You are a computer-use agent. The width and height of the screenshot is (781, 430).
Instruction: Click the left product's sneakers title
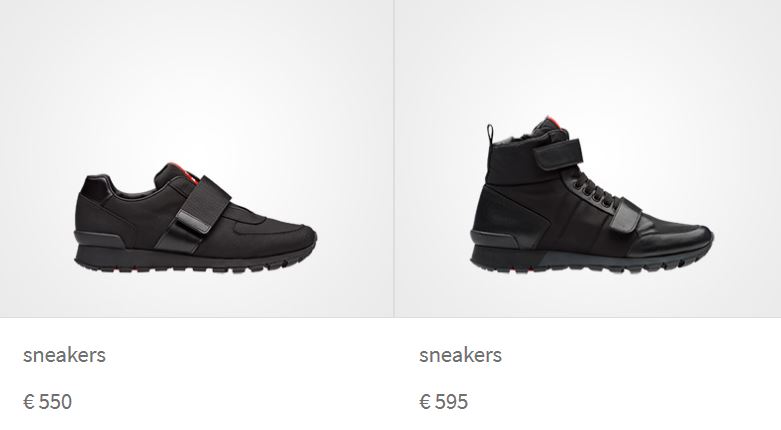pyautogui.click(x=64, y=355)
